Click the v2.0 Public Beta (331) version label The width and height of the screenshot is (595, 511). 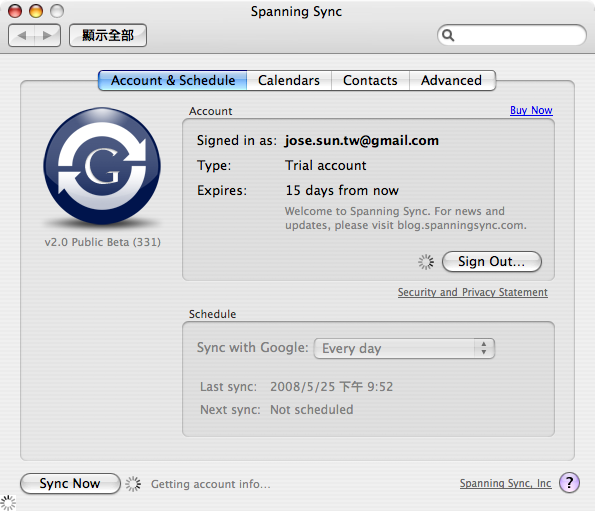pyautogui.click(x=102, y=242)
